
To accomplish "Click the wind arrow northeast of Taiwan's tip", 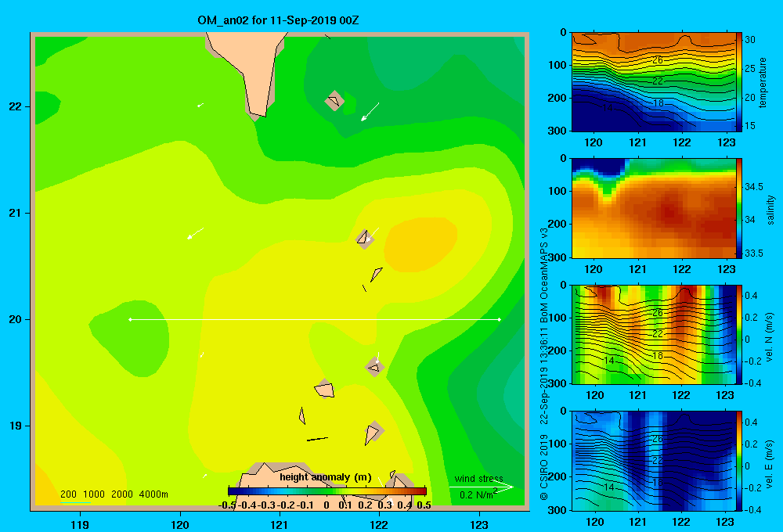I will [370, 112].
